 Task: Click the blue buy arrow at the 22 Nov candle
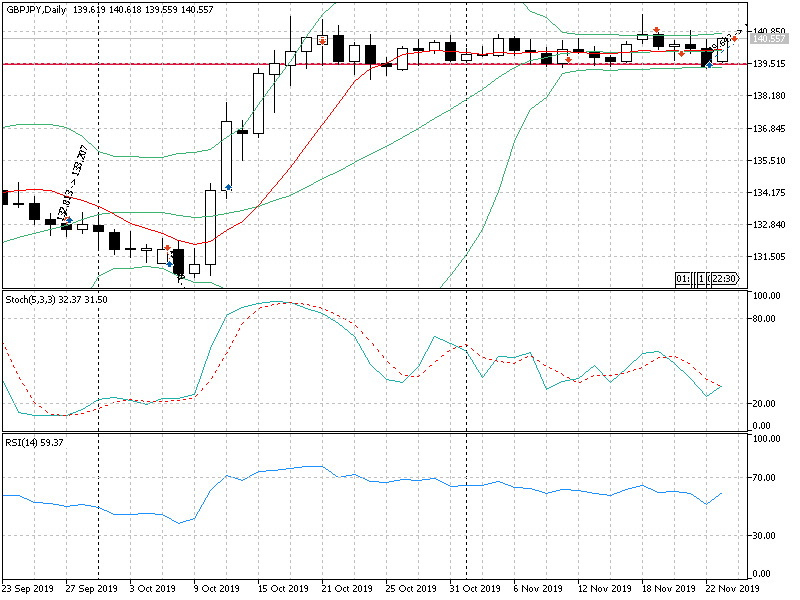[x=708, y=65]
